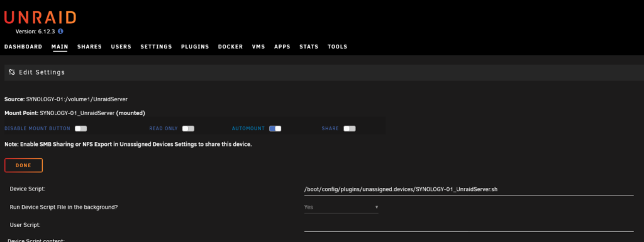
Task: Toggle the Read Only switch
Action: pyautogui.click(x=188, y=128)
